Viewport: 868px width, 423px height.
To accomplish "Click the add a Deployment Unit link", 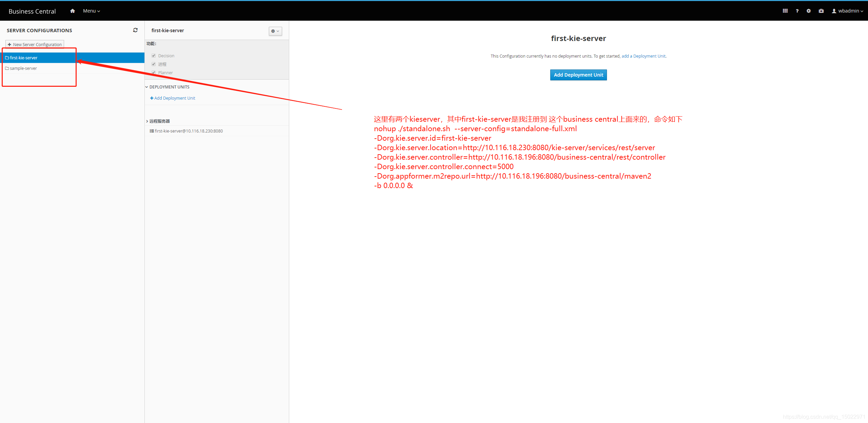I will coord(643,56).
